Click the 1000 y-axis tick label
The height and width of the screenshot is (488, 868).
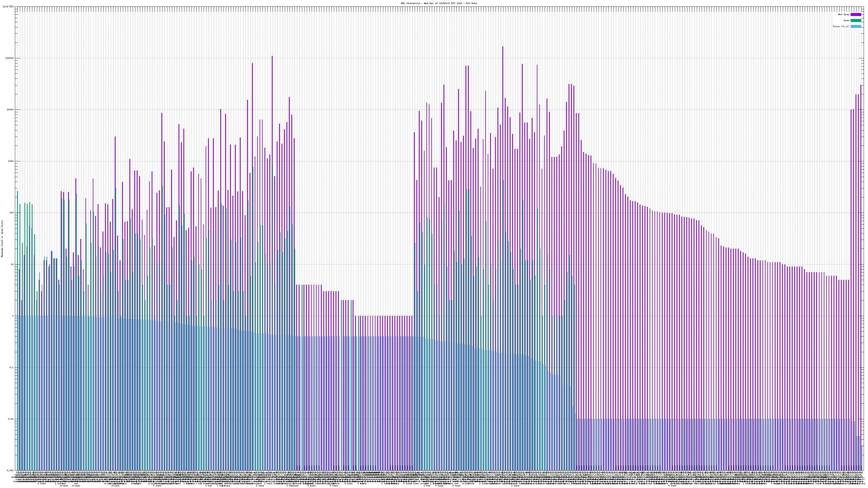(11, 161)
